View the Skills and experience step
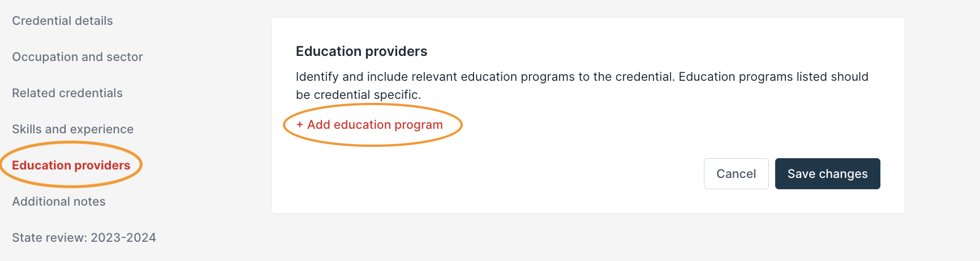Screen dimensions: 980x261 pyautogui.click(x=73, y=129)
